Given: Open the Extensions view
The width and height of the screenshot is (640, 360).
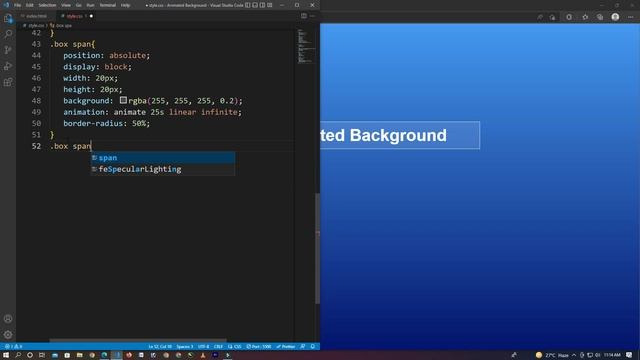Looking at the screenshot, I should tap(8, 82).
